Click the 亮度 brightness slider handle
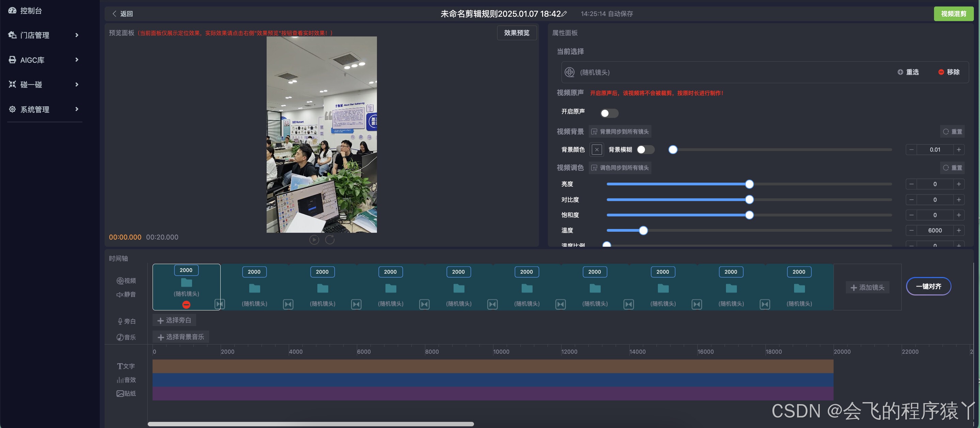 (x=749, y=184)
